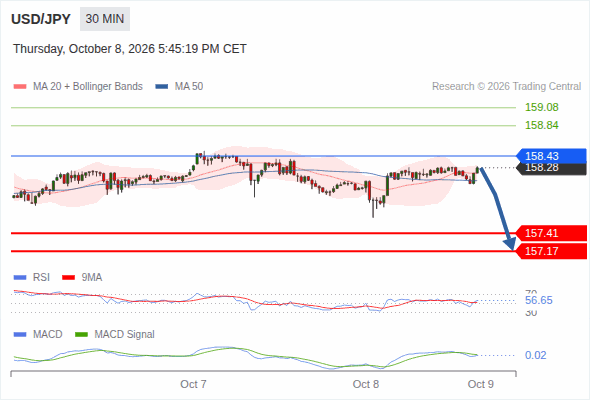Click the Oct 9 timeline label
Image resolution: width=590 pixels, height=400 pixels.
(481, 384)
